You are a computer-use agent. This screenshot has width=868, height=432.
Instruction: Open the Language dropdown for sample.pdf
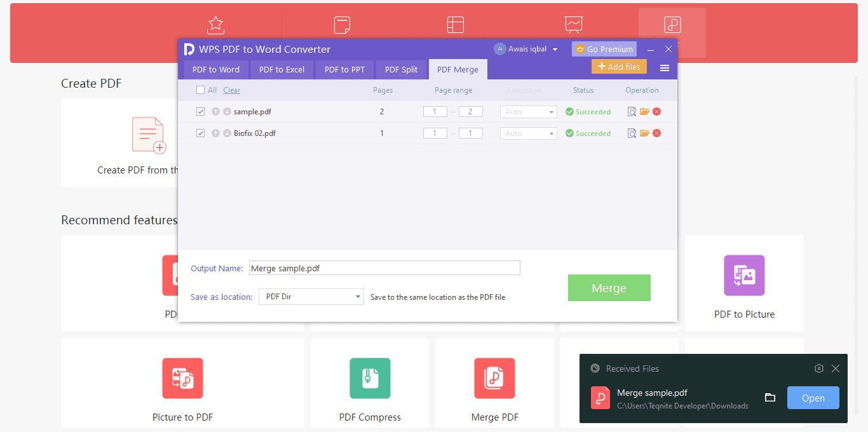click(528, 111)
